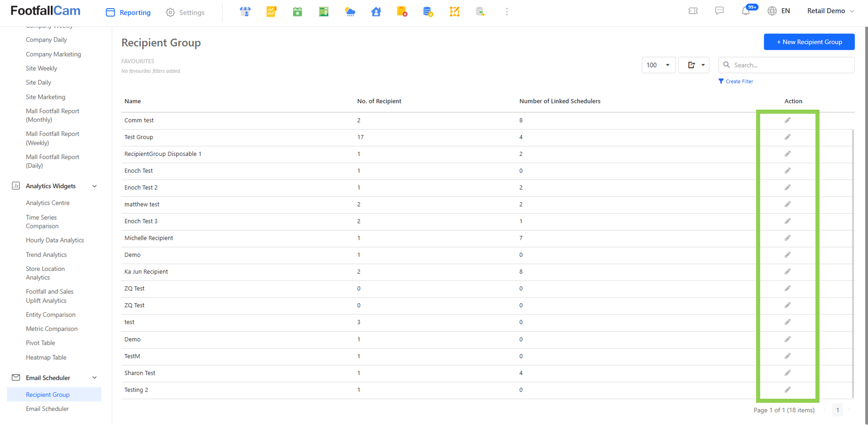Open the vertical three-dot more menu
Viewport: 868px width, 425px height.
(507, 12)
